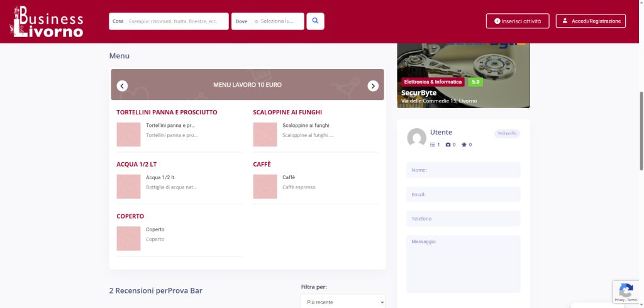This screenshot has width=644, height=308.
Task: Click the Tortellini panna e prosciutto thumbnail
Action: (128, 135)
